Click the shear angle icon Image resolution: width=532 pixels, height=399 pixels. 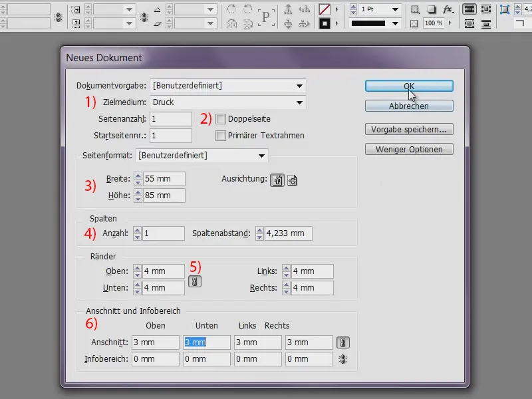pyautogui.click(x=157, y=24)
